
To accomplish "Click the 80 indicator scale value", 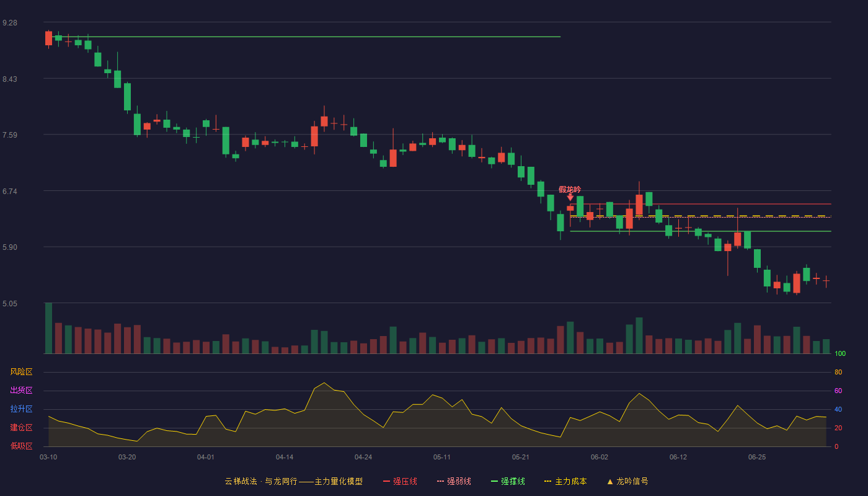I will 838,372.
